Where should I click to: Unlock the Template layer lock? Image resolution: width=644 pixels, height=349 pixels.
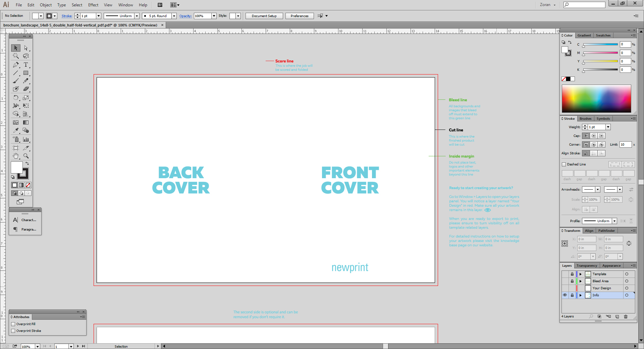(572, 274)
